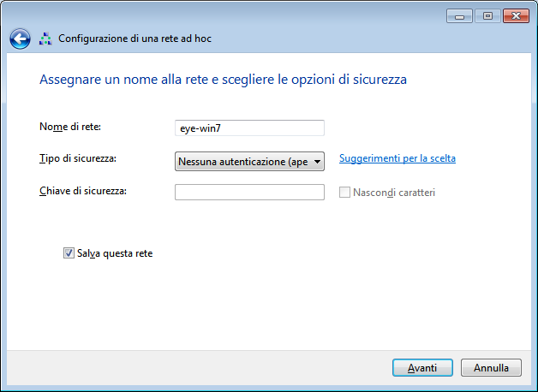Click the Salva questa rete label text

tap(115, 253)
